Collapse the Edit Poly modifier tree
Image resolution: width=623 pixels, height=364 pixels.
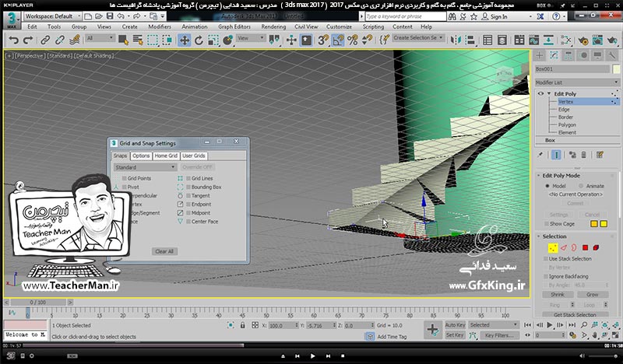coord(549,93)
